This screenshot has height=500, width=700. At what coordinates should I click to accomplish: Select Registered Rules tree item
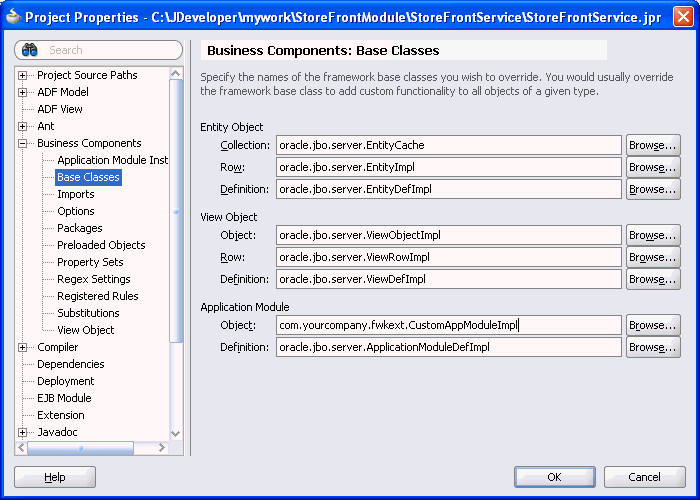tap(98, 296)
